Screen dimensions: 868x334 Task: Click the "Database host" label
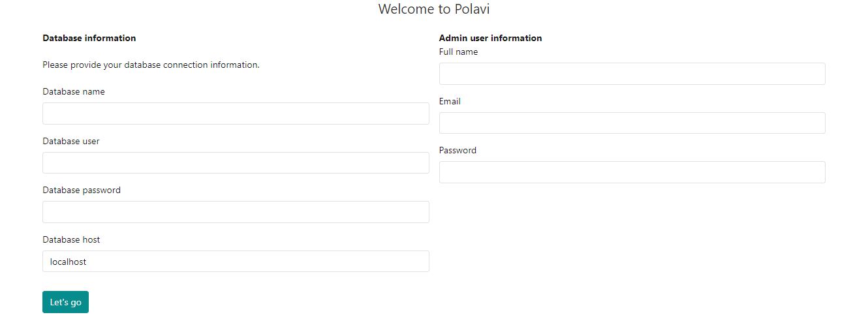tap(71, 240)
